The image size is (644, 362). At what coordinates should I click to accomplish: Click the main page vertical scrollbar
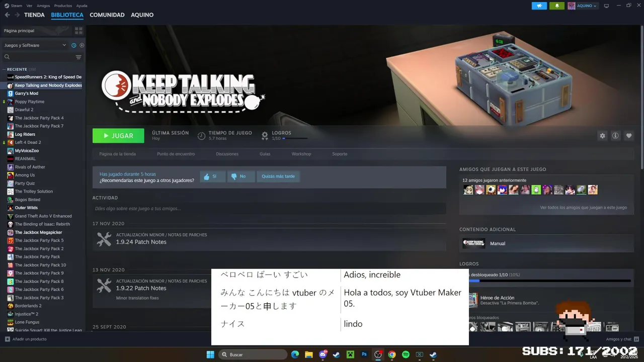[x=641, y=98]
